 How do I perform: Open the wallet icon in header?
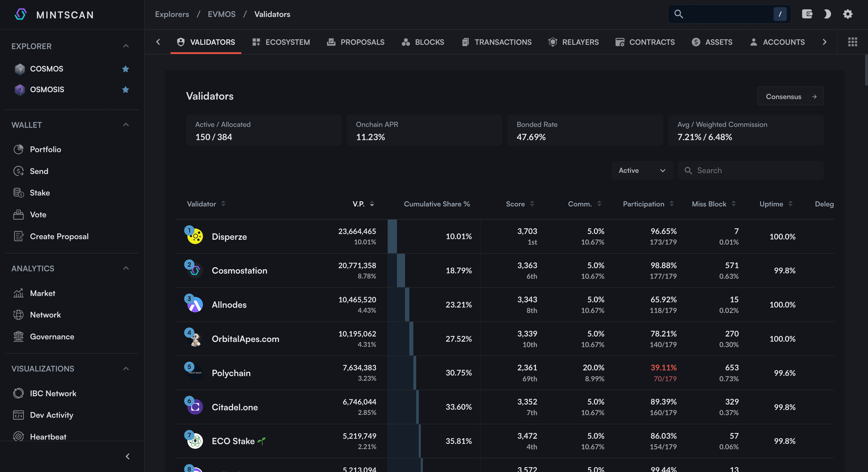(807, 14)
